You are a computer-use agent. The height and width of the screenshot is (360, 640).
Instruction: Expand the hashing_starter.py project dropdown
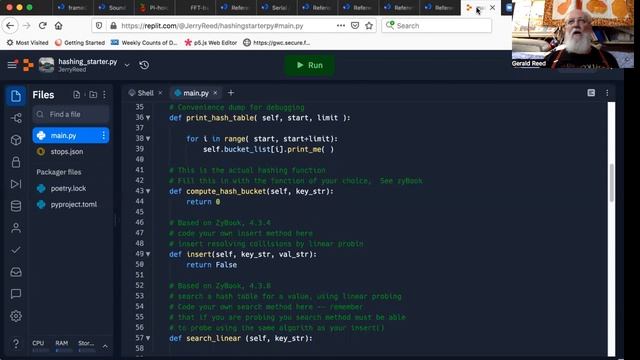coord(127,65)
